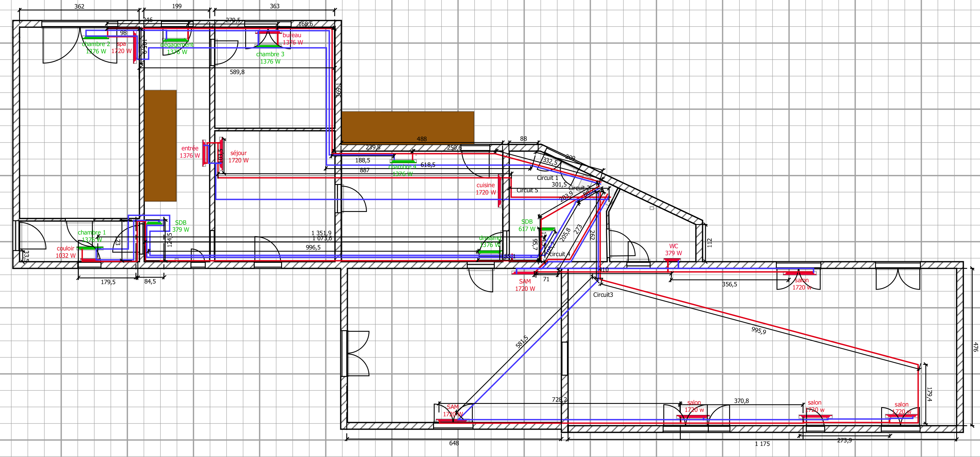Click the SDB 617 W label

pyautogui.click(x=527, y=225)
